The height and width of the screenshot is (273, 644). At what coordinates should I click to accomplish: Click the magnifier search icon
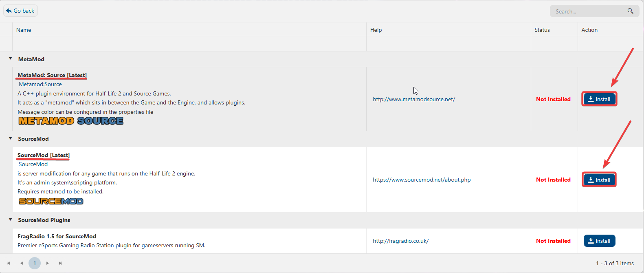(x=630, y=11)
